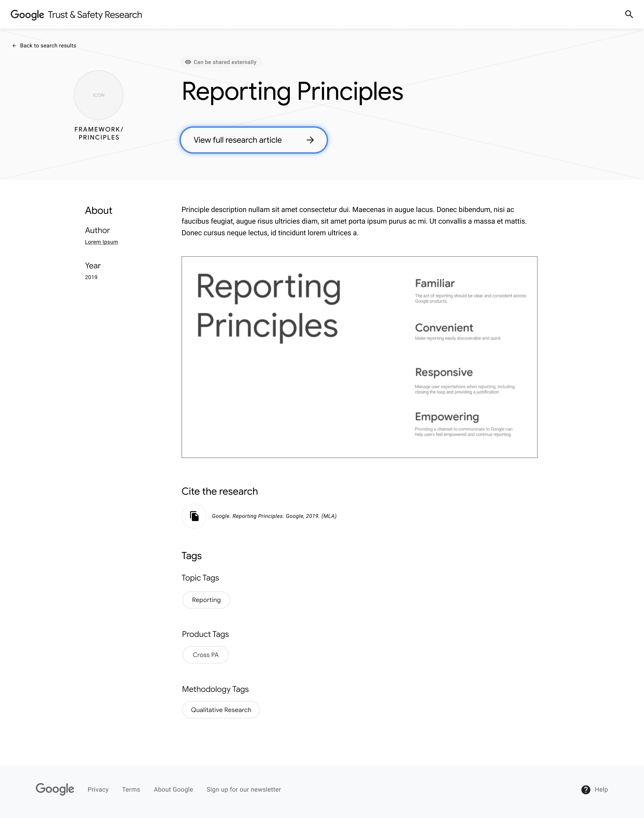The height and width of the screenshot is (818, 644).
Task: Click the search icon in header
Action: [629, 14]
